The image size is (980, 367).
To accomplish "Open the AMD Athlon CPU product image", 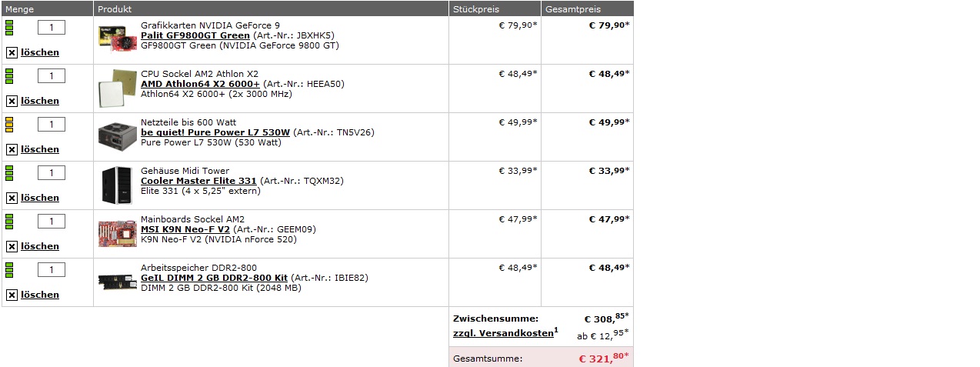I will pyautogui.click(x=118, y=88).
